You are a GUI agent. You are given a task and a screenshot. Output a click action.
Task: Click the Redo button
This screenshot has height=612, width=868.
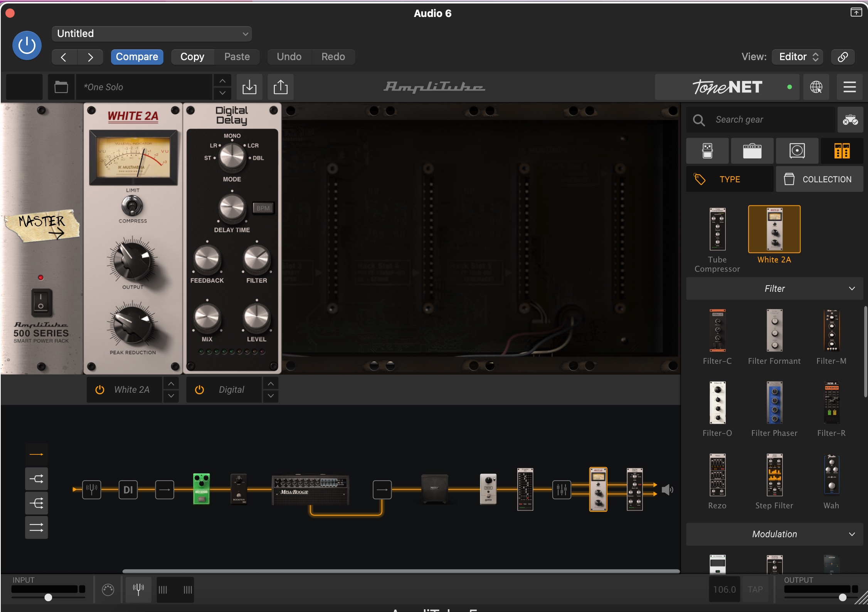click(333, 57)
